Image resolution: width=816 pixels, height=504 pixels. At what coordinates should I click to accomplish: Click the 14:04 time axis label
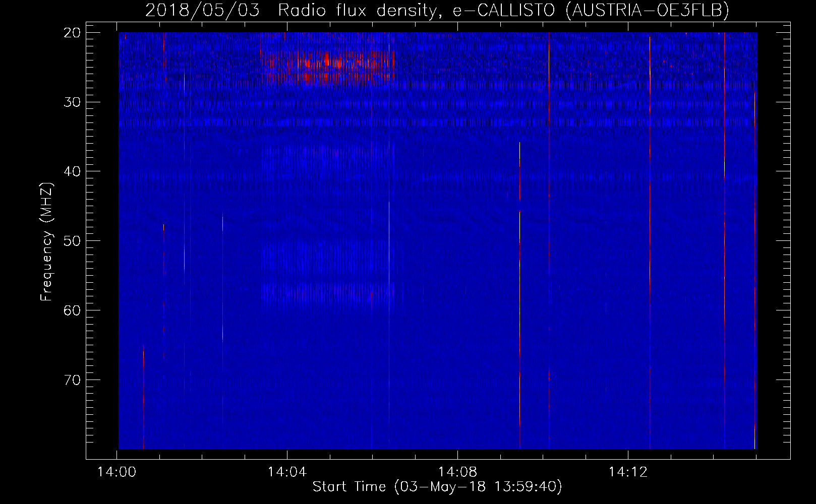pyautogui.click(x=287, y=472)
